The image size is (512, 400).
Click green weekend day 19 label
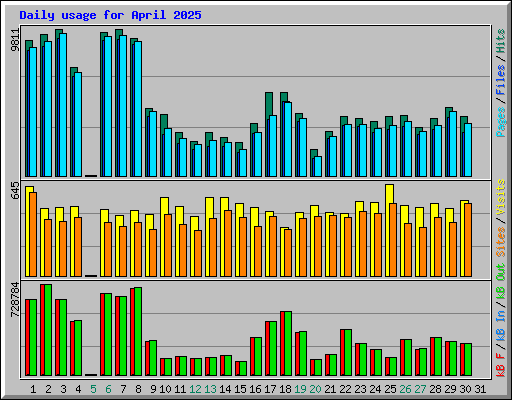[300, 389]
